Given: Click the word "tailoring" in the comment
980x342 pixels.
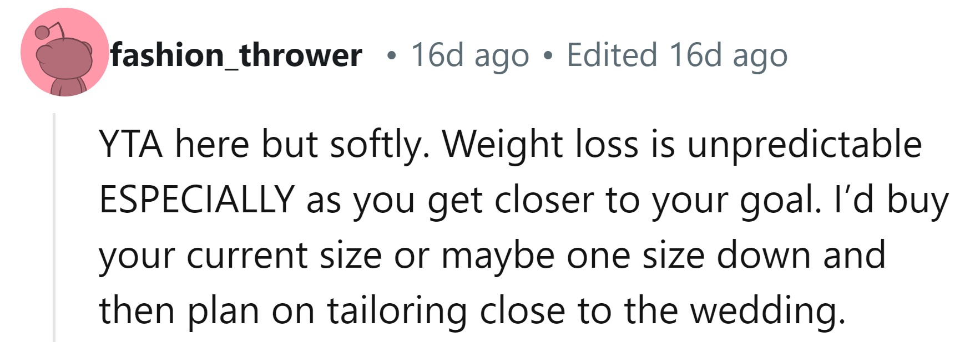Looking at the screenshot, I should pos(397,310).
